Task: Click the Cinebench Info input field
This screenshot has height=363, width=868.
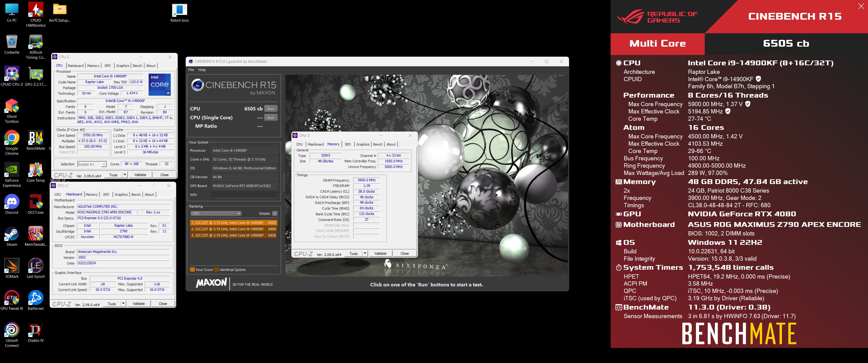Action: click(x=244, y=195)
